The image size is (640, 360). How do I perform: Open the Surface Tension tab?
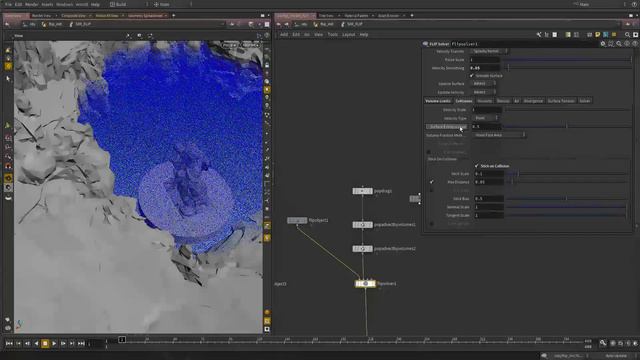point(561,101)
